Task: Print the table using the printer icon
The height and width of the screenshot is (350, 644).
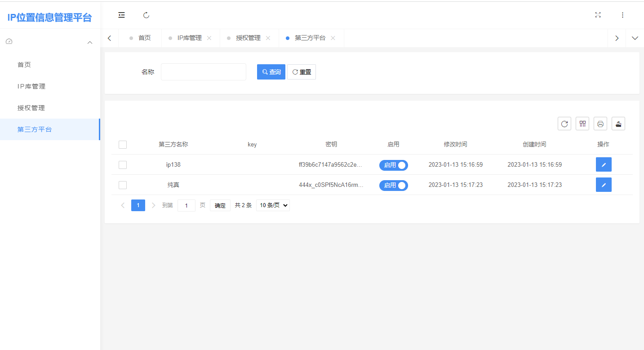Action: coord(600,124)
